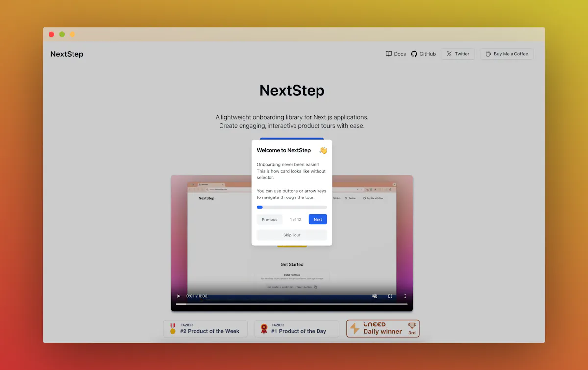The height and width of the screenshot is (370, 588).
Task: Open the video more options menu
Action: (x=405, y=296)
